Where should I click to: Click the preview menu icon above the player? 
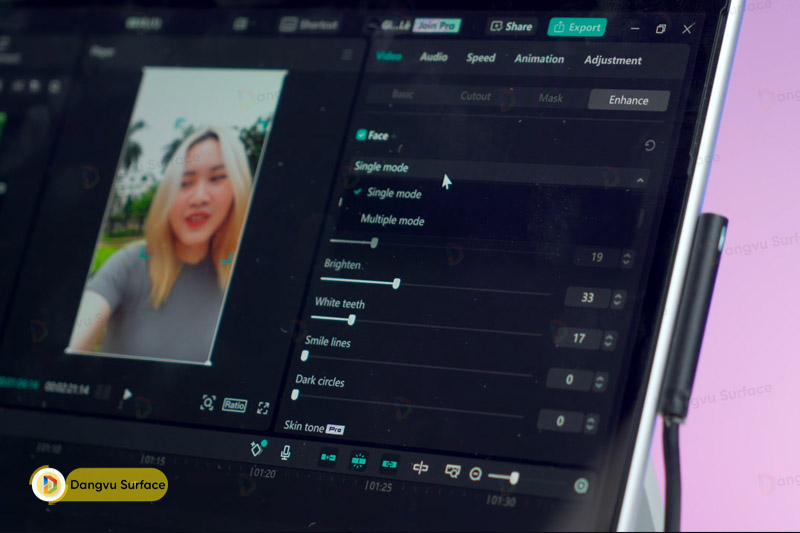point(347,54)
